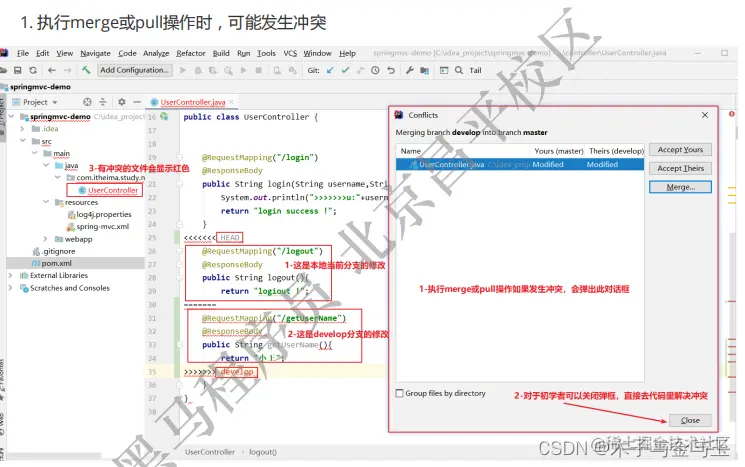Open the Refactor menu
This screenshot has width=745, height=467.
point(191,53)
